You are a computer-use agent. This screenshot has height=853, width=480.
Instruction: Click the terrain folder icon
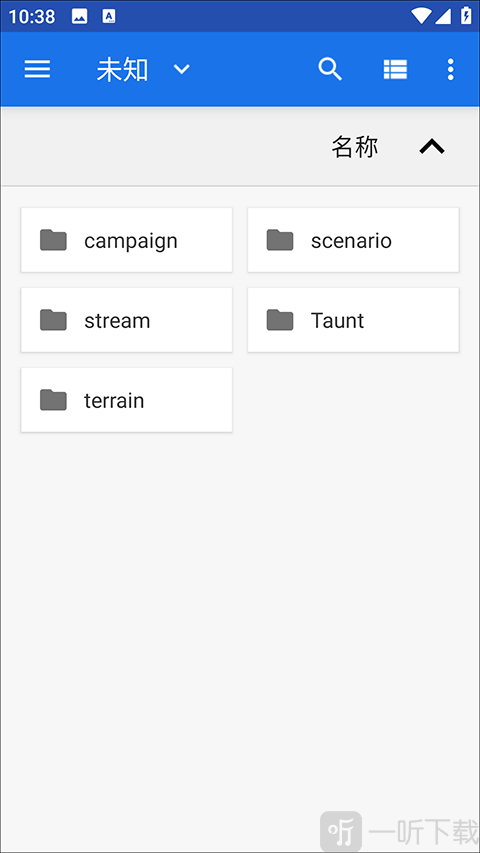[x=53, y=400]
